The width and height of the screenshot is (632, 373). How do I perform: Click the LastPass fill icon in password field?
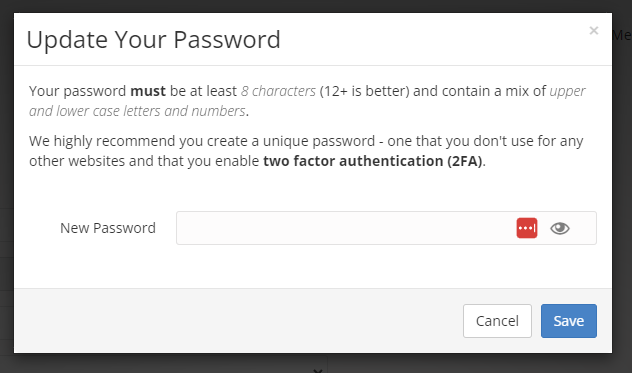point(527,228)
